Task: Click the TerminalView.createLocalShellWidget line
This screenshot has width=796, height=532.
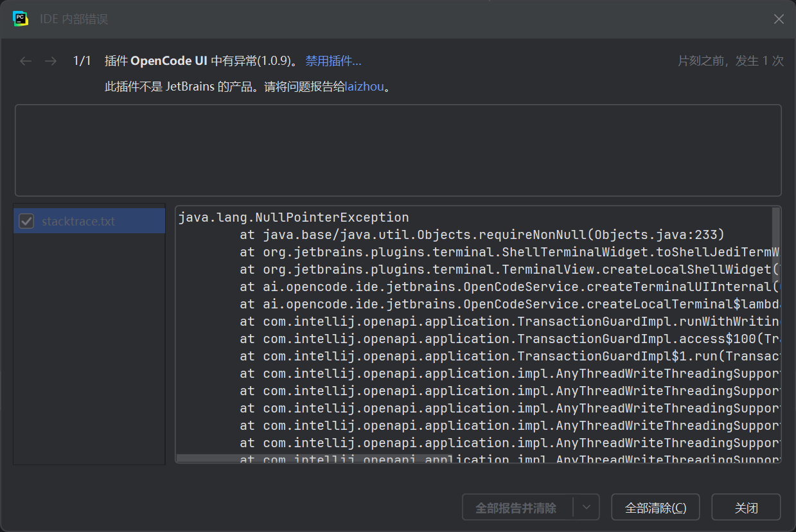Action: [509, 269]
